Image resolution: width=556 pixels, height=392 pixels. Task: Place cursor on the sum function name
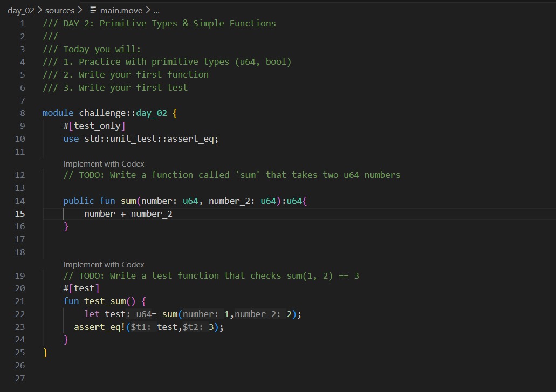click(128, 201)
